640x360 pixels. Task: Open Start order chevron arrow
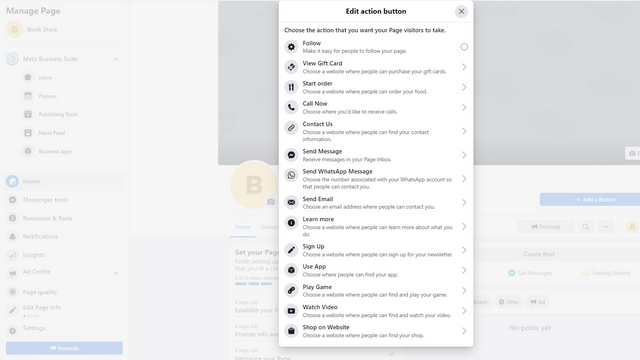coord(464,87)
